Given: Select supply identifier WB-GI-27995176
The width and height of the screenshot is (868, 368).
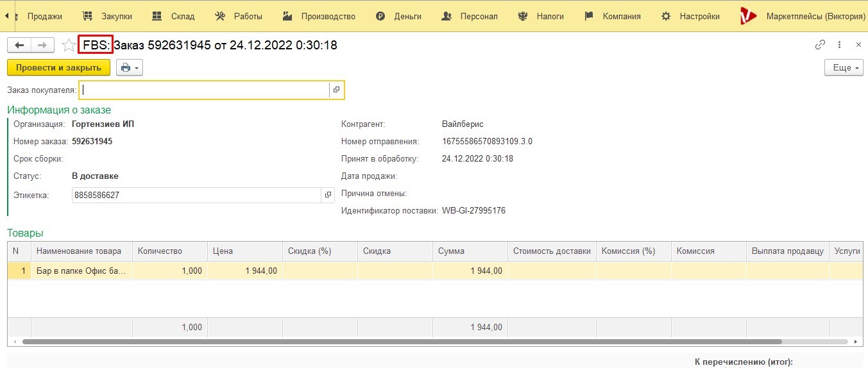Looking at the screenshot, I should pyautogui.click(x=473, y=211).
